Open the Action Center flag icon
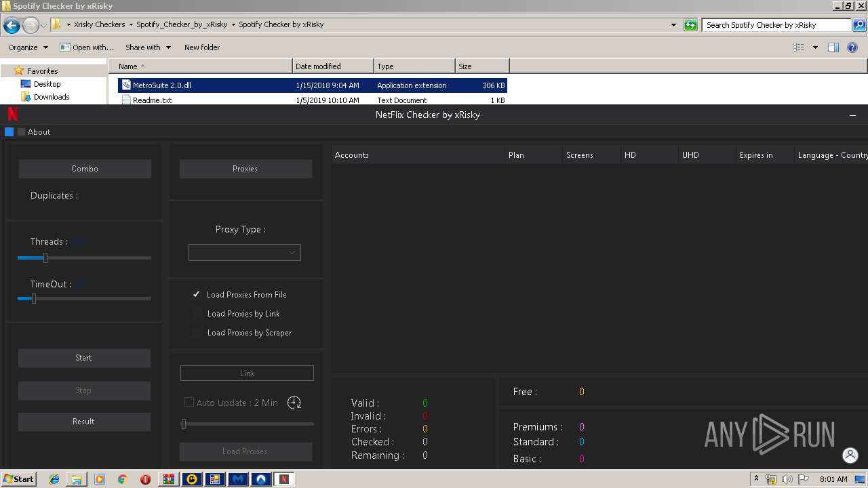 click(802, 479)
